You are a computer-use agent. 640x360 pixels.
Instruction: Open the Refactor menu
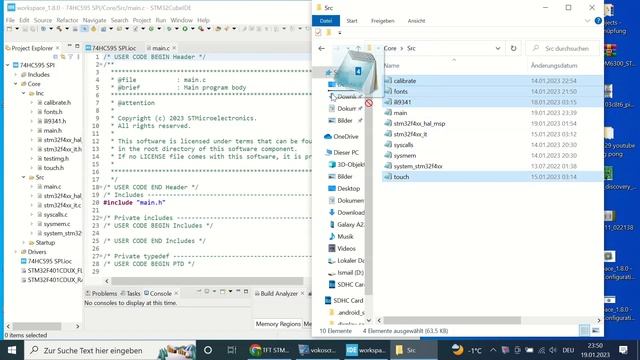click(67, 20)
